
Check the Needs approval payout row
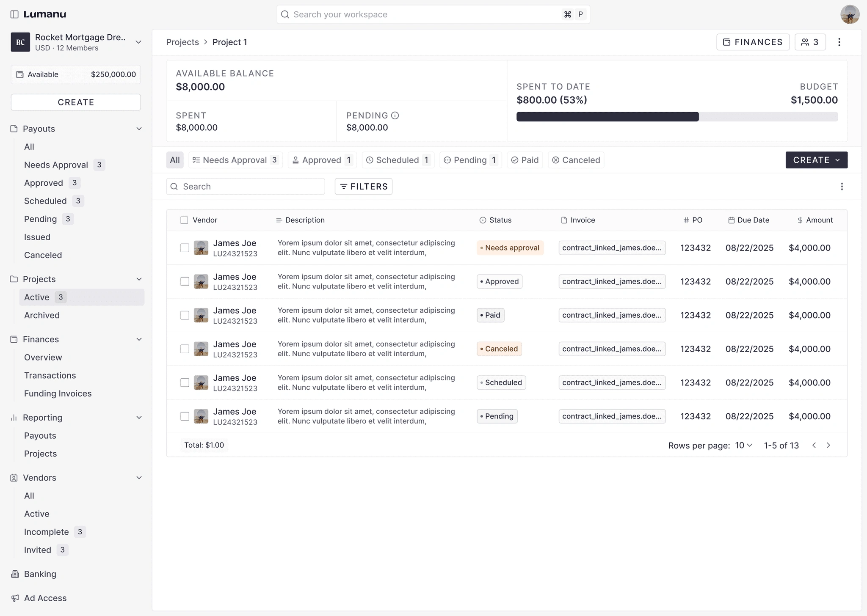click(185, 248)
